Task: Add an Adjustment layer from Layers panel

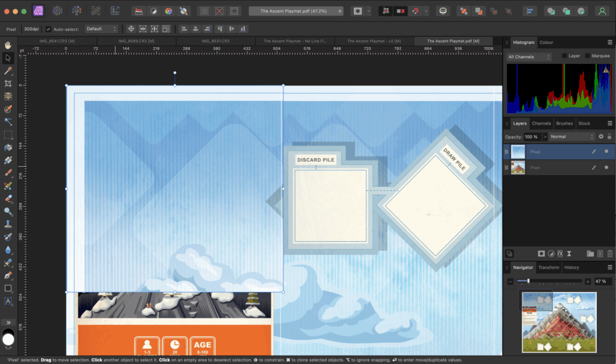Action: (551, 253)
